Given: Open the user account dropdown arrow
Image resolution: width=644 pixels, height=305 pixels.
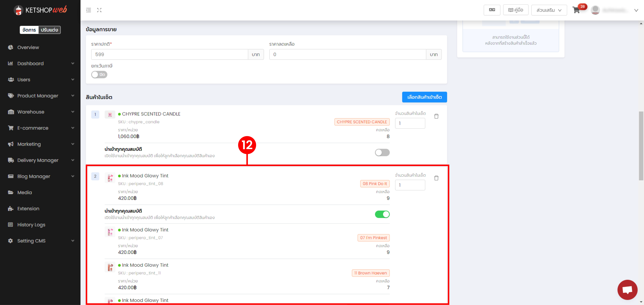Looking at the screenshot, I should [x=636, y=10].
